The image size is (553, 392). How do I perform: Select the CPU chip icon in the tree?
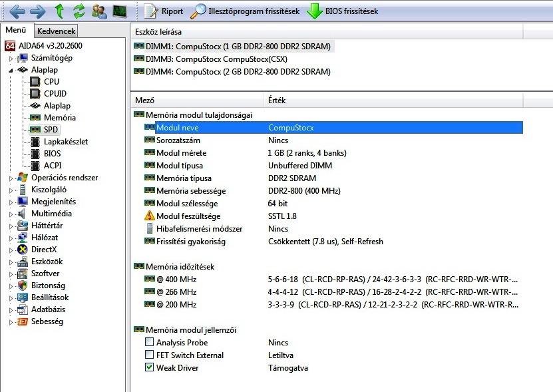click(35, 81)
